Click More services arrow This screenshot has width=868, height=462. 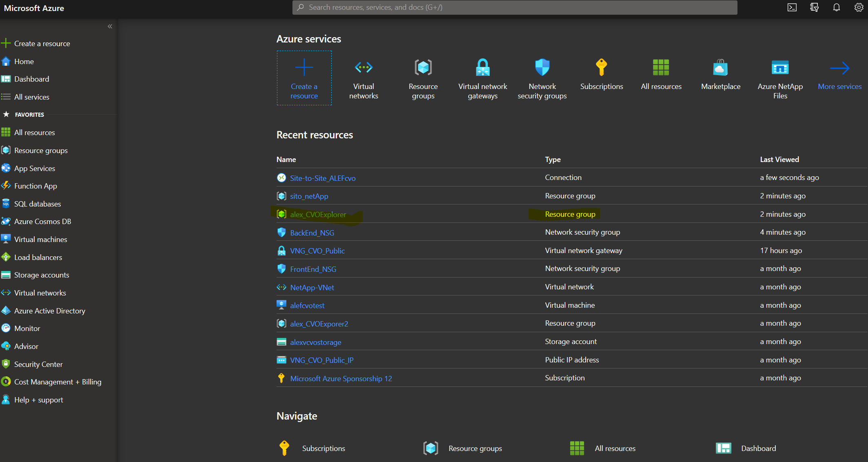(x=839, y=68)
